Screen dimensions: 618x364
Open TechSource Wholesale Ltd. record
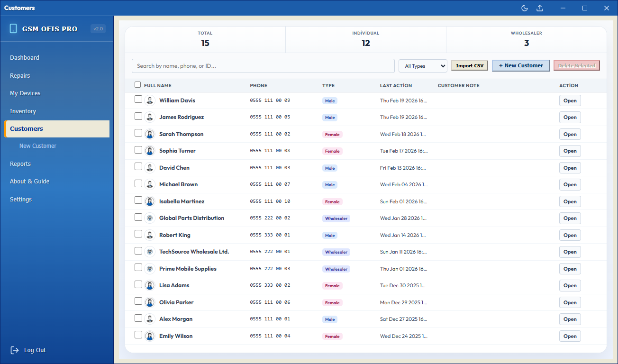tap(570, 252)
